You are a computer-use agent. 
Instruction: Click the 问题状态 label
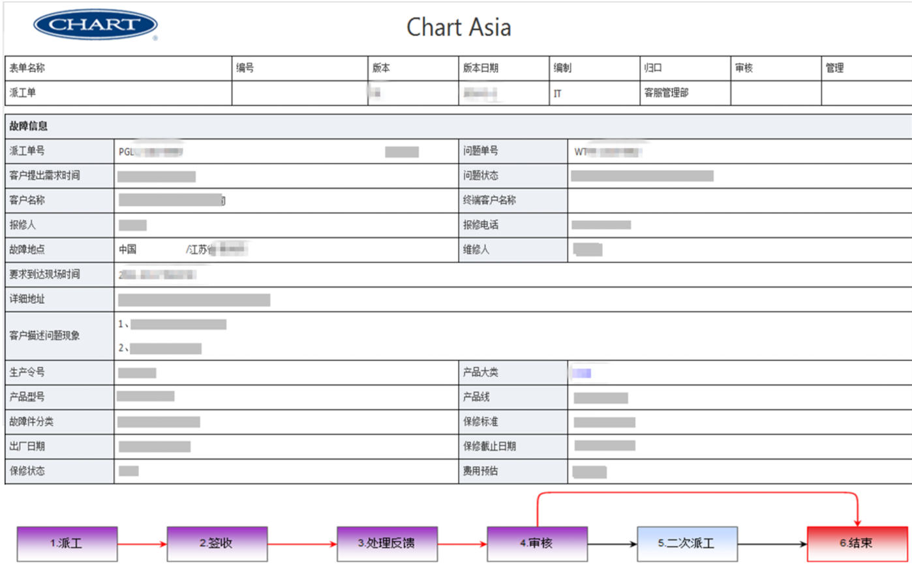481,176
